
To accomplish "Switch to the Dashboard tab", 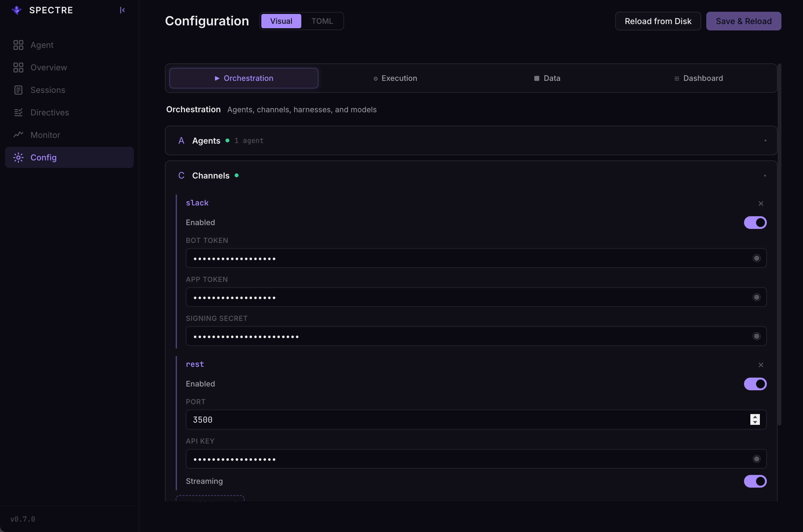I will click(698, 78).
